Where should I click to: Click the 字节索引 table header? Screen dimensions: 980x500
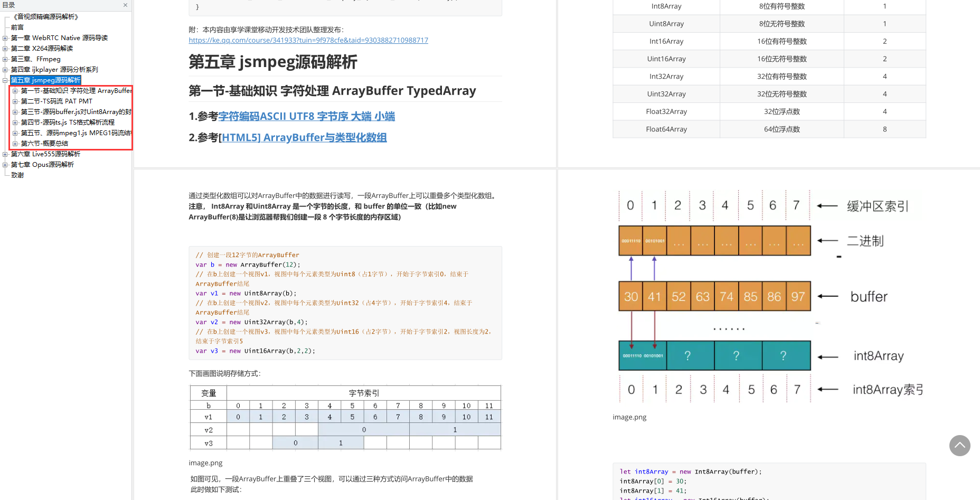(x=364, y=393)
